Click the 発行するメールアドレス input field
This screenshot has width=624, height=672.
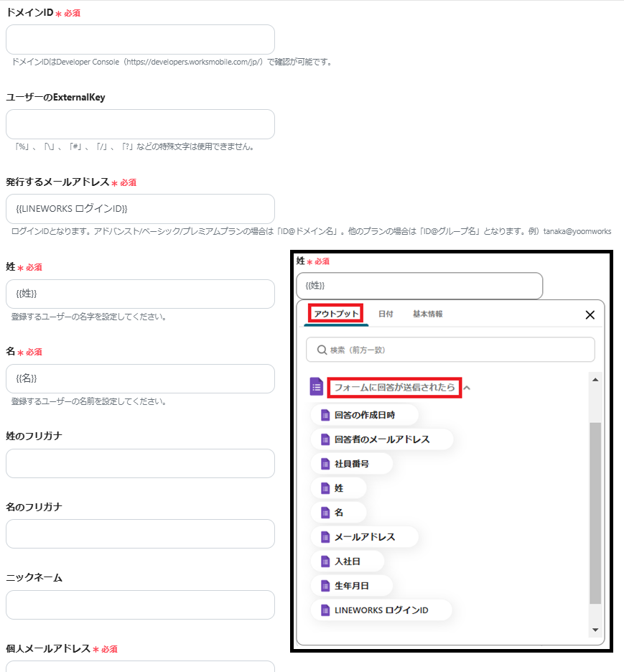pyautogui.click(x=140, y=209)
